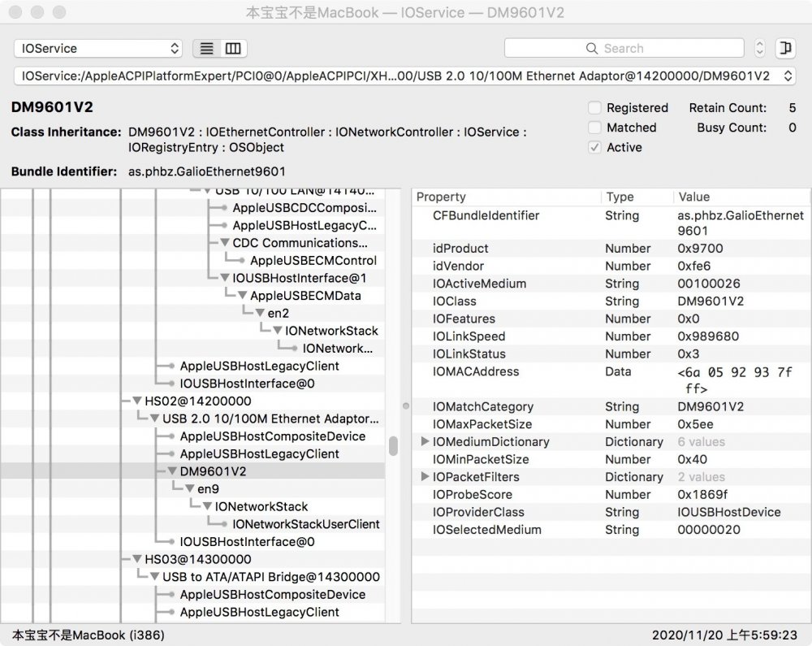The image size is (812, 646).
Task: Sort by the Value column header
Action: point(741,197)
